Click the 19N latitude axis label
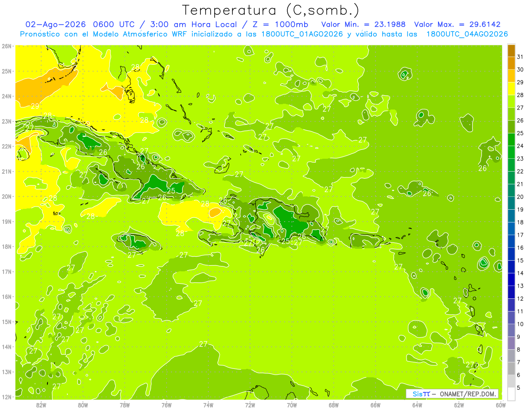 (7, 222)
